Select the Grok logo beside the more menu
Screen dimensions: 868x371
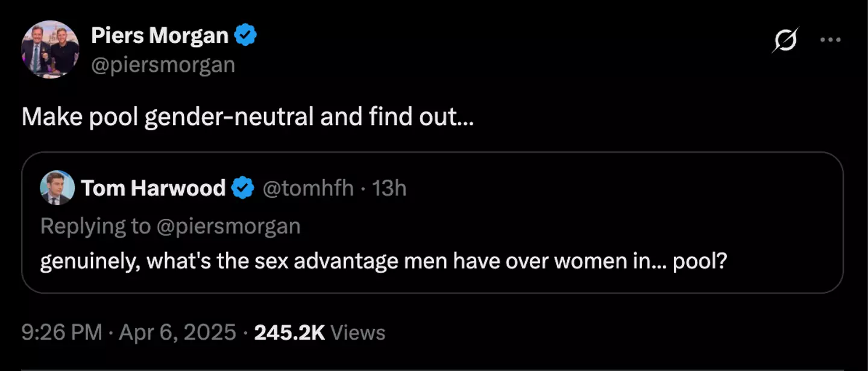[785, 39]
